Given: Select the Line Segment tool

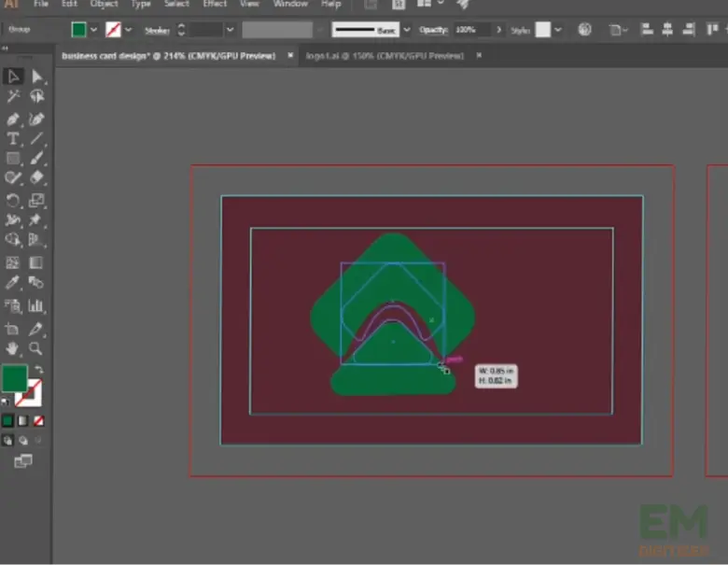Looking at the screenshot, I should click(36, 138).
